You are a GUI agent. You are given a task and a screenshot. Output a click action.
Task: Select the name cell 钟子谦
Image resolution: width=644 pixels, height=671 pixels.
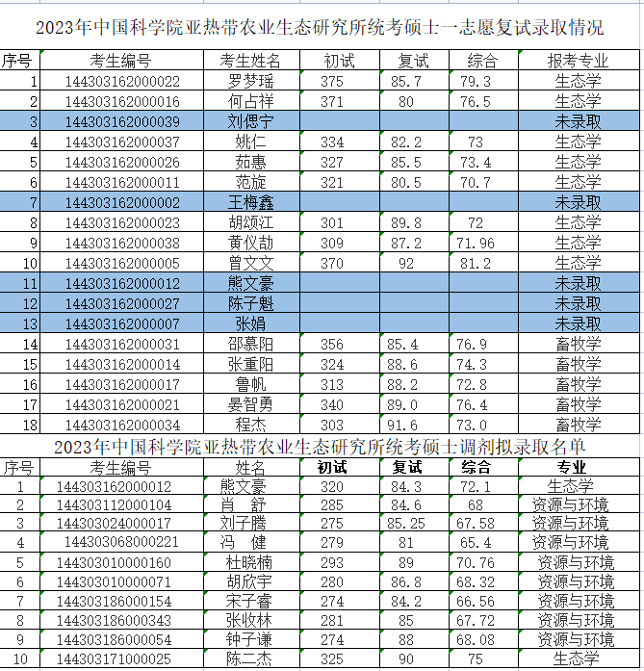point(249,640)
